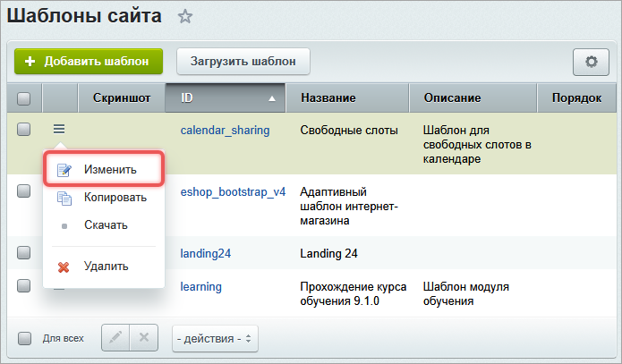Click the Загрузить шаблон button
622x364 pixels.
coord(243,62)
